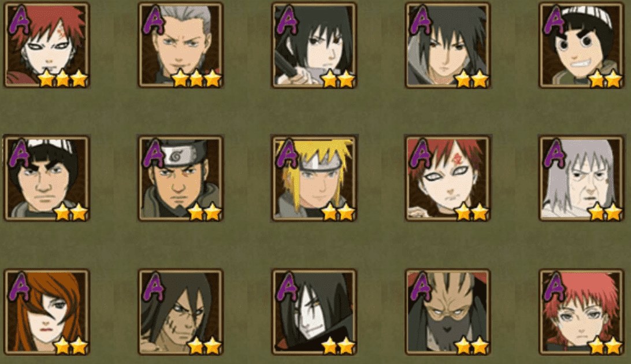Image resolution: width=631 pixels, height=364 pixels.
Task: Select the three-star red-haired Gaara portrait
Action: 47,44
